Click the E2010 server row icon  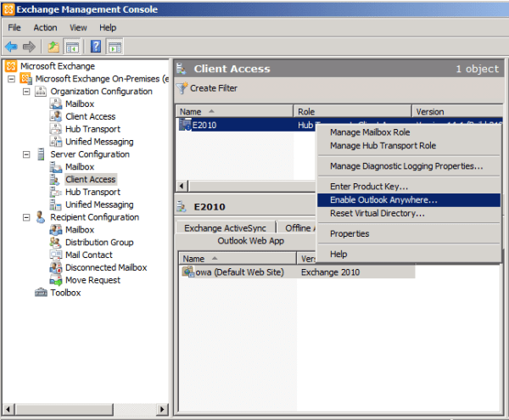[x=185, y=125]
